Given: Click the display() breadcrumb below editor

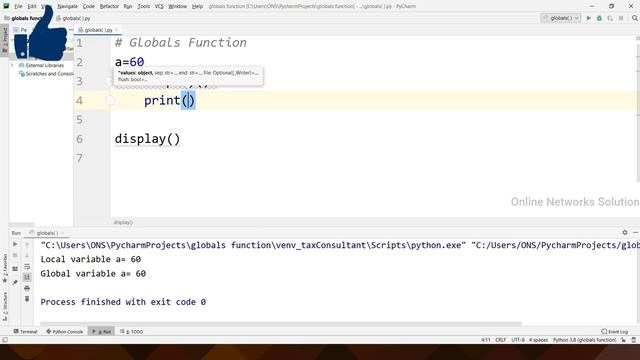Looking at the screenshot, I should click(x=123, y=222).
